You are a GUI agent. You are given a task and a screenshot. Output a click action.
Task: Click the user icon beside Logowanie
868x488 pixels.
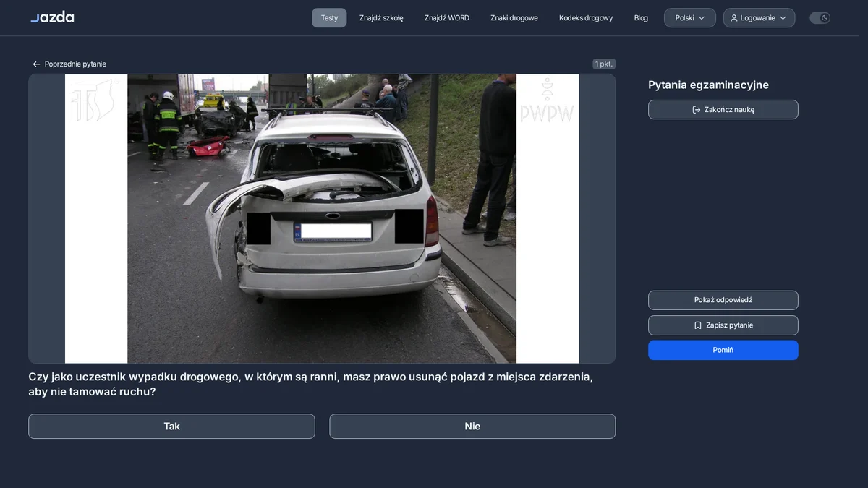734,18
